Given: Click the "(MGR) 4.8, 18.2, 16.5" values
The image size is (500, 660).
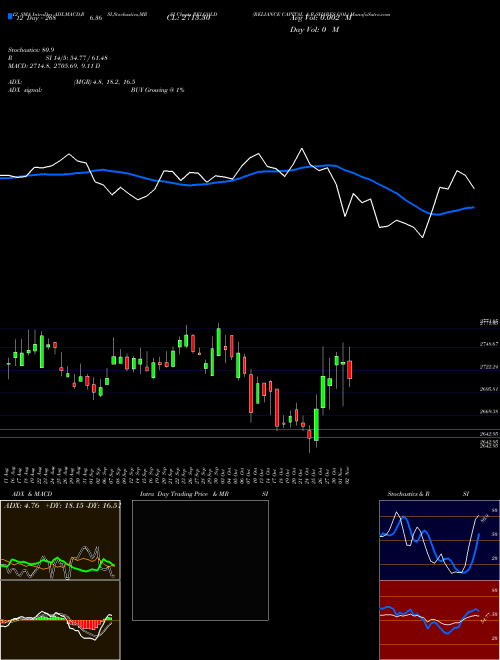Looking at the screenshot, I should (x=104, y=82).
